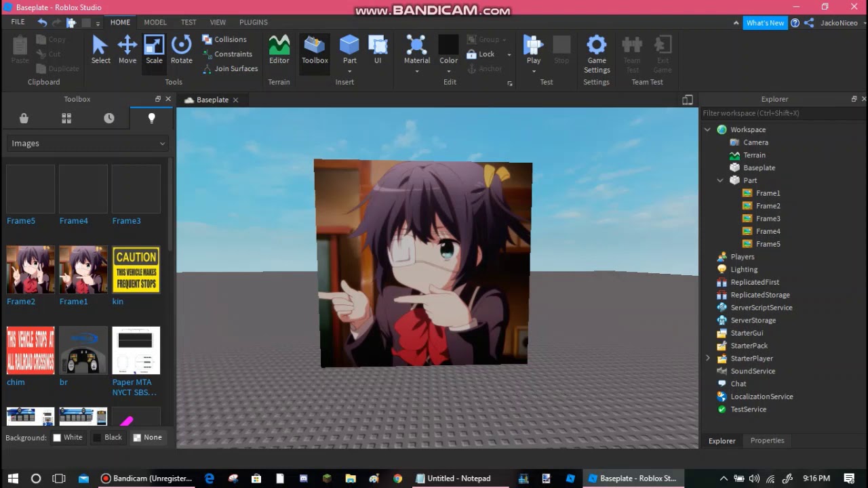Select ServerScriptService in Explorer
This screenshot has height=488, width=868.
761,308
